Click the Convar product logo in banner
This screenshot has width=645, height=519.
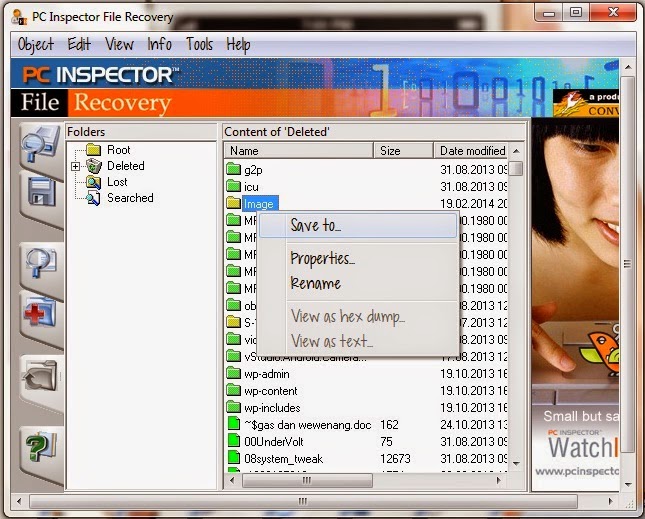click(586, 103)
